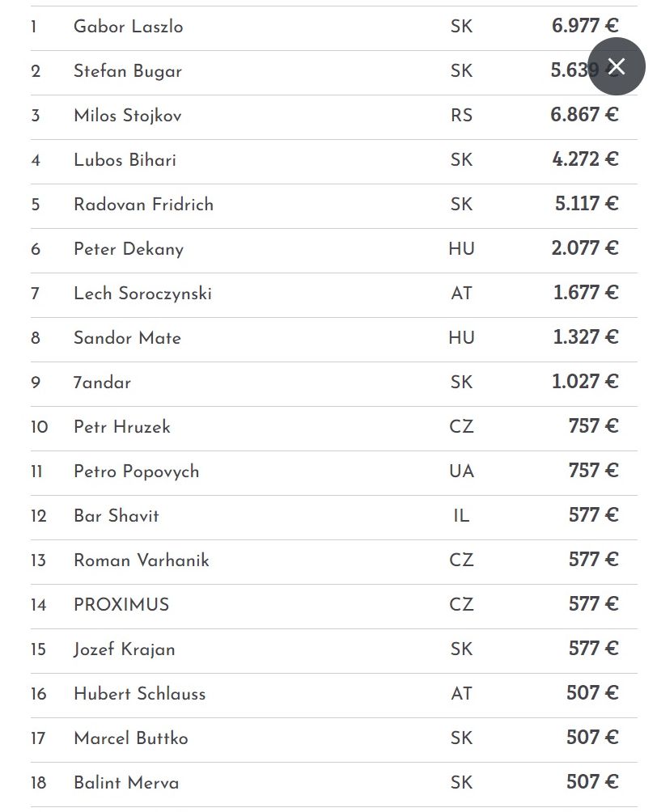Select Stefan Bugar in the ranking list
This screenshot has height=812, width=657.
127,71
